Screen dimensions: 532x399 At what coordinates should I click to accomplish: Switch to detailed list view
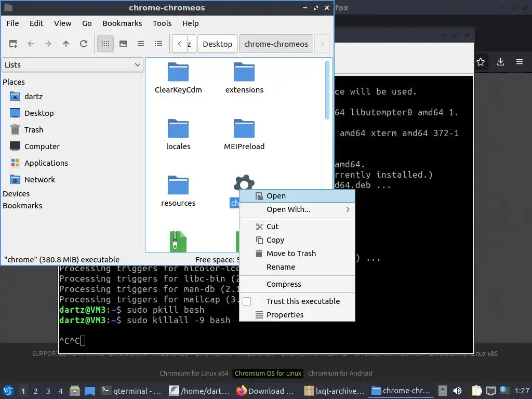pyautogui.click(x=158, y=44)
